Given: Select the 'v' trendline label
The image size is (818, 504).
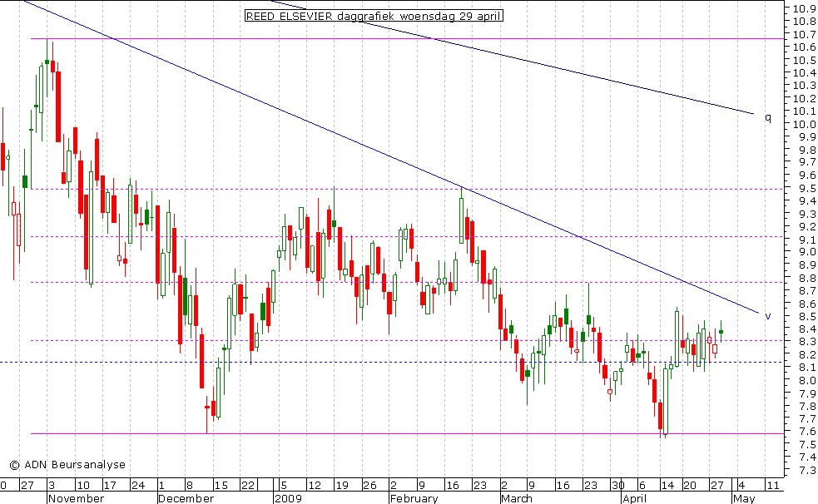Looking at the screenshot, I should [768, 316].
